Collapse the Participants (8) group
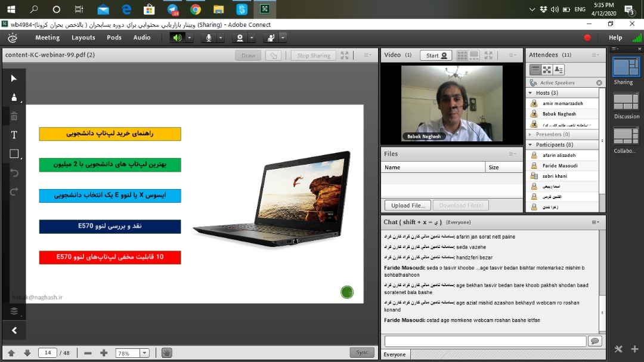Image resolution: width=644 pixels, height=362 pixels. tap(530, 145)
